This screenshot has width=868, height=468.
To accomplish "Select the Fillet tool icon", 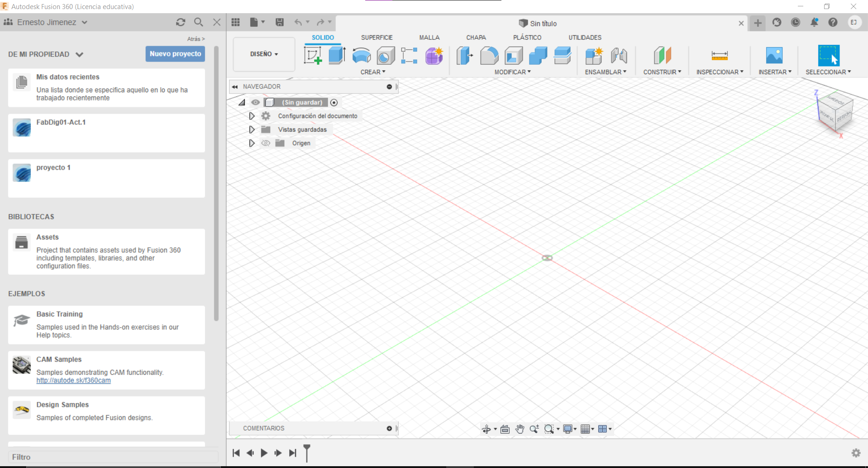I will 489,56.
